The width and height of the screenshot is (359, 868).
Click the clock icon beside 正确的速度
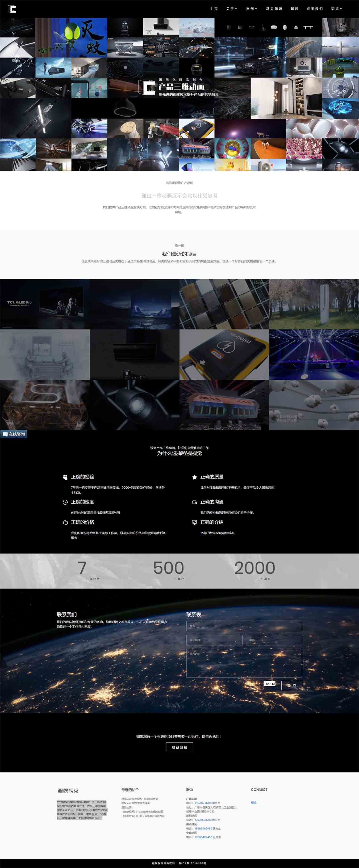click(x=65, y=502)
